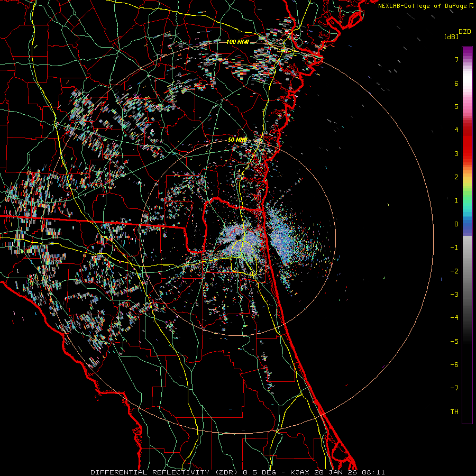Click the legend value 5
476x476 pixels.
click(x=456, y=106)
